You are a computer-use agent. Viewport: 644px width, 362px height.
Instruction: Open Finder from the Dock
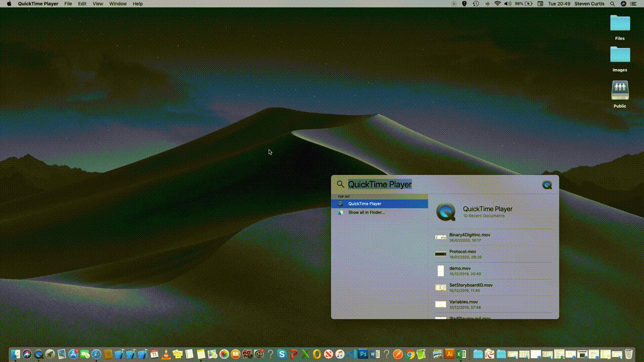tap(16, 354)
